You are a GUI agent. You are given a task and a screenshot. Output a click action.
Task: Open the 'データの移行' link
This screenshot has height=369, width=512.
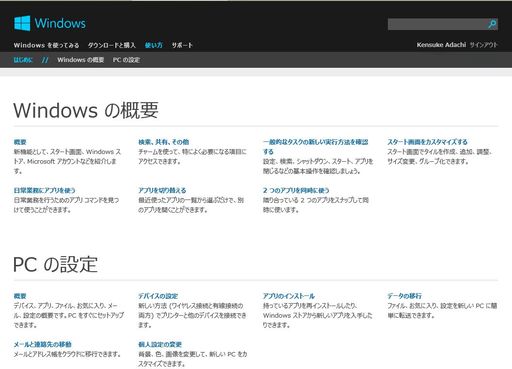[404, 296]
